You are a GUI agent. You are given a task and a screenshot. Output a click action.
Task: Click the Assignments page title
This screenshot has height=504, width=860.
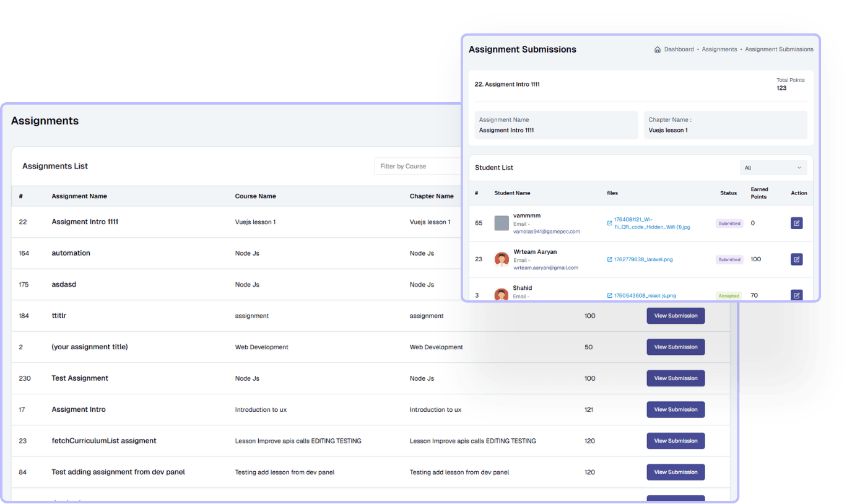point(45,121)
